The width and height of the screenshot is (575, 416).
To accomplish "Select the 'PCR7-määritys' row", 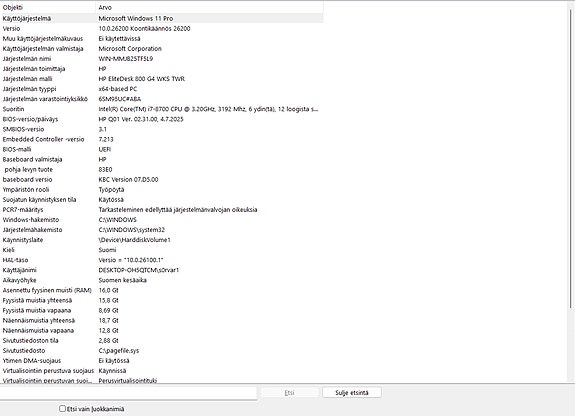I will 23,209.
